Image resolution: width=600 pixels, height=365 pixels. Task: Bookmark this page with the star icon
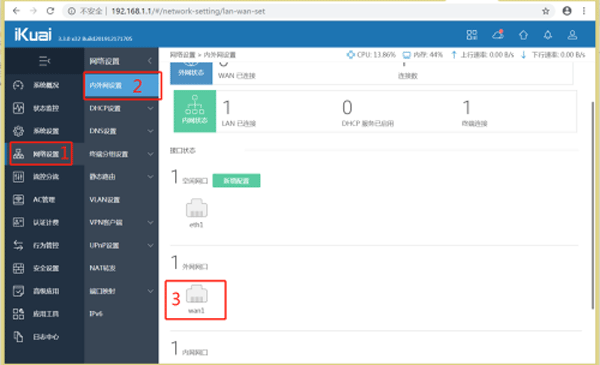point(546,11)
